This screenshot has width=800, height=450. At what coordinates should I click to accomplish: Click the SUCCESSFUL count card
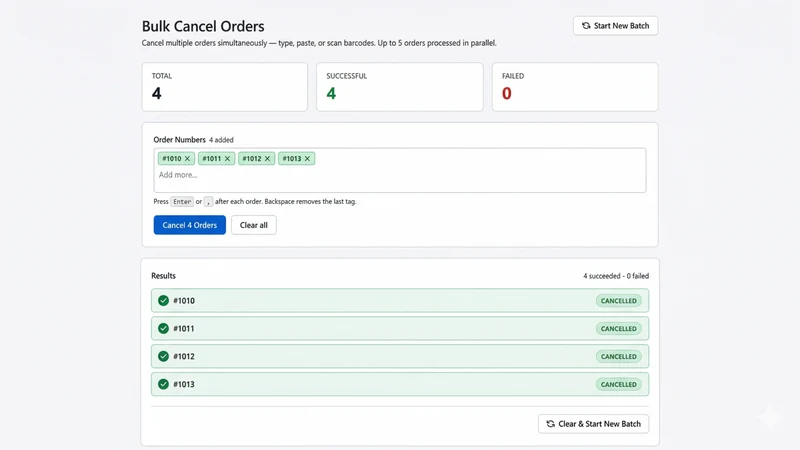click(399, 87)
